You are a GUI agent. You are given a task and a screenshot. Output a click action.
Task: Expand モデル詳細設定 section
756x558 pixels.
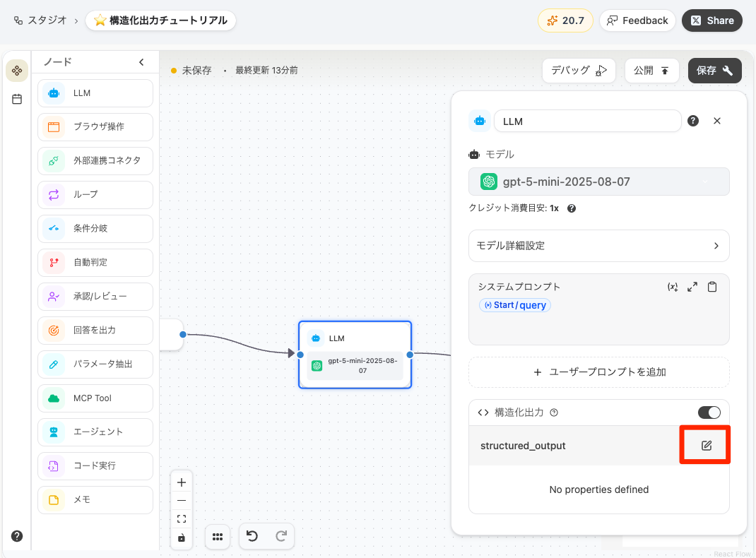[x=598, y=246]
